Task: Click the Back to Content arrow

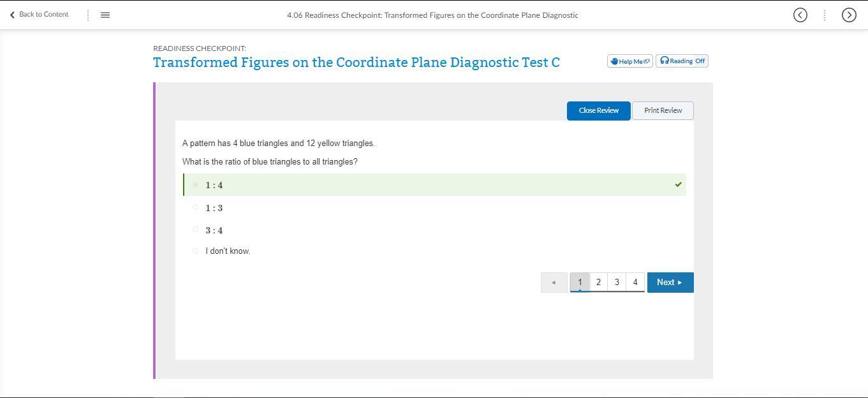Action: tap(12, 15)
